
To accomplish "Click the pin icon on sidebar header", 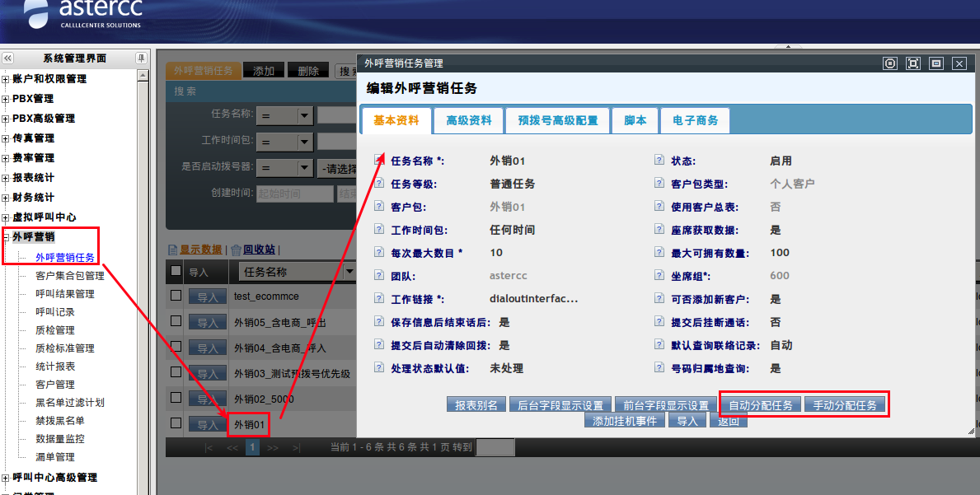I will point(141,58).
